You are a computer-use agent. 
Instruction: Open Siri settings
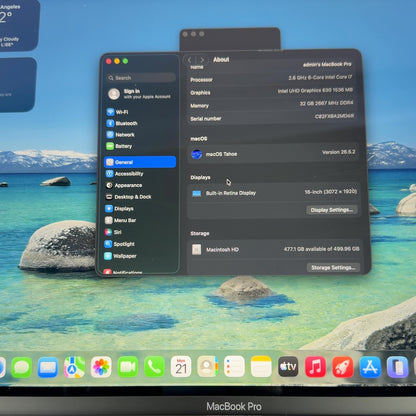pyautogui.click(x=113, y=232)
